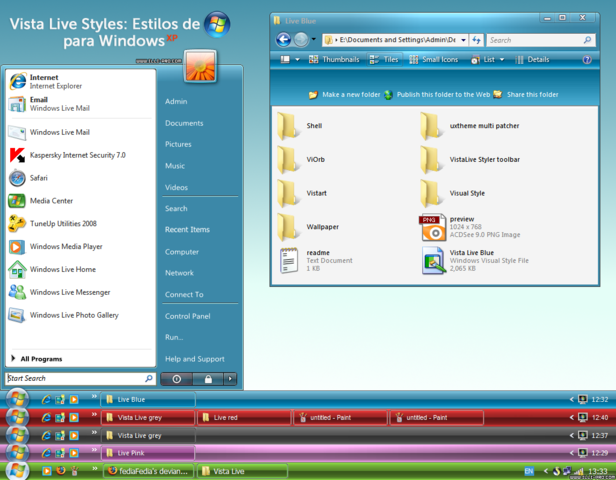Viewport: 616px width, 480px height.
Task: Expand the address bar dropdown
Action: 463,40
